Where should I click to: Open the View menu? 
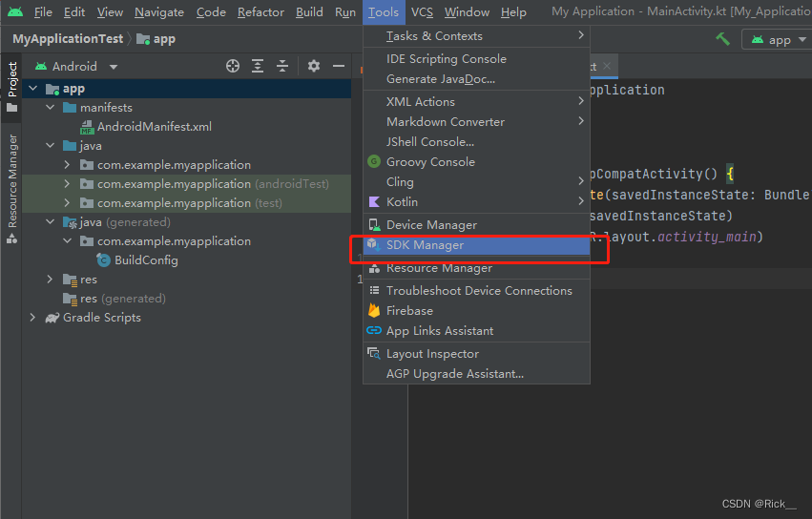pos(110,11)
